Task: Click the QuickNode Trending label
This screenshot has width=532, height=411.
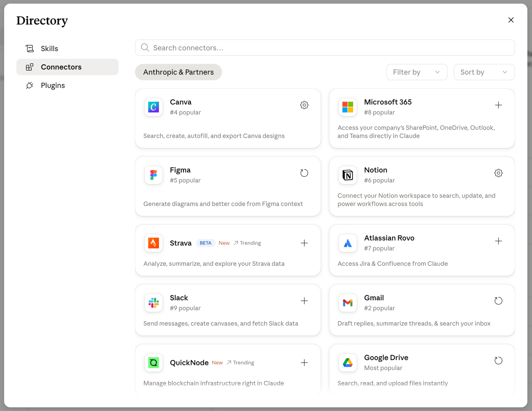Action: (240, 363)
